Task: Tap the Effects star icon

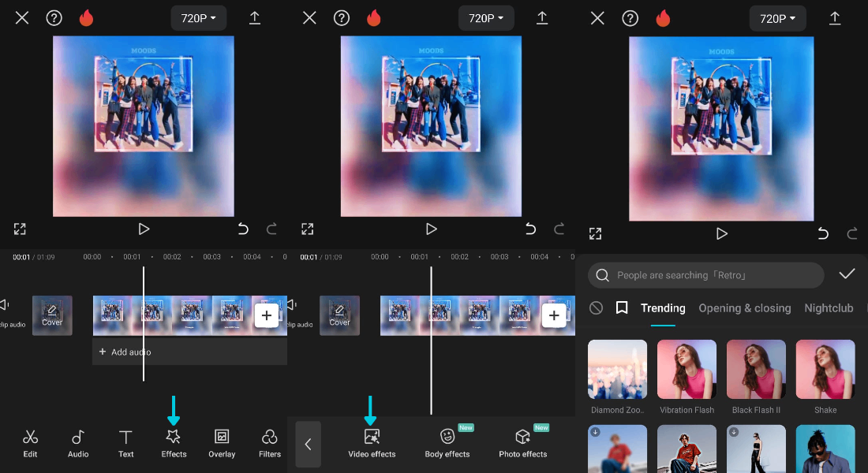Action: (x=174, y=437)
